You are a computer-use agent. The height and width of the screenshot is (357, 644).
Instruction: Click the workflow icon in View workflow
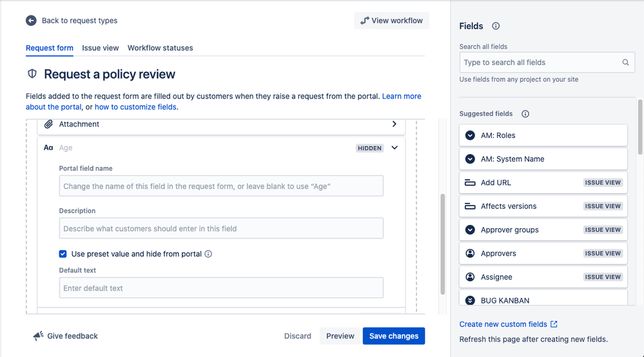[x=365, y=21]
